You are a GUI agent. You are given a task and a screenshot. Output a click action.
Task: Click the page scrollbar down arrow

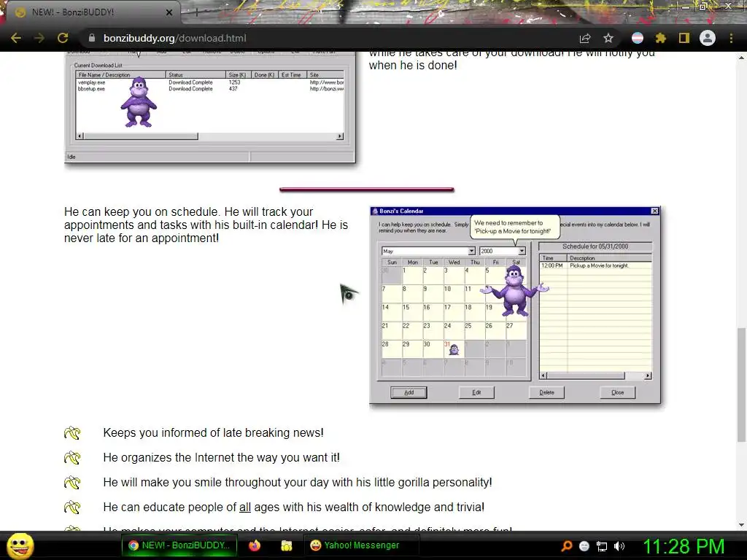(x=741, y=525)
